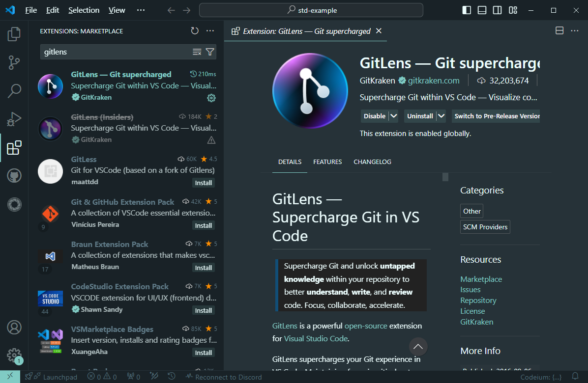
Task: Go back using the navigation arrow
Action: (172, 10)
